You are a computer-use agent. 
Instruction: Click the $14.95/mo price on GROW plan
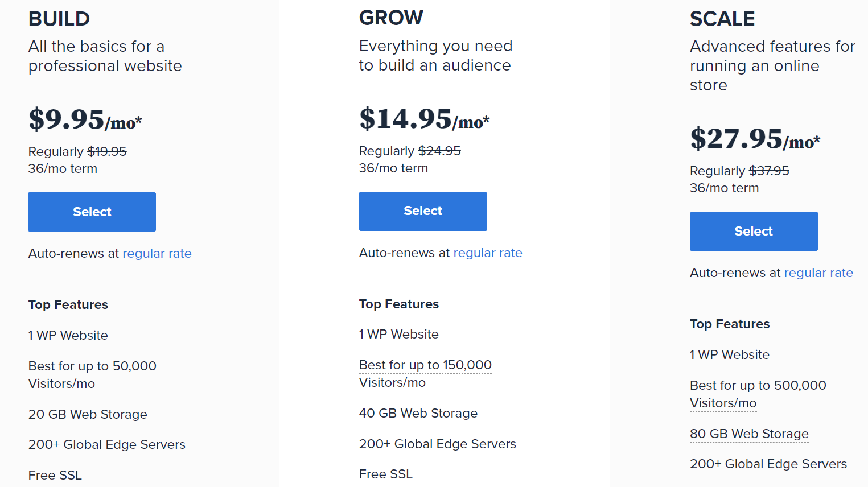coord(423,119)
